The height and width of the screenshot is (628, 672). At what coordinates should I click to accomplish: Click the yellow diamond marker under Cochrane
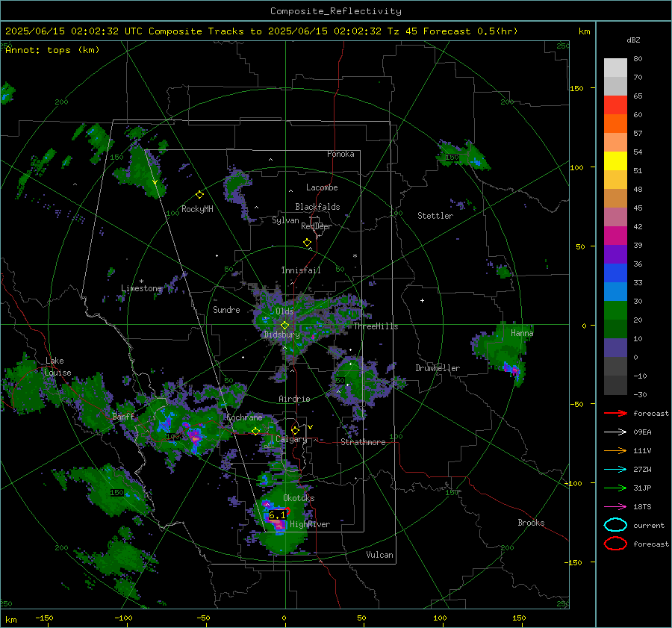tap(255, 431)
